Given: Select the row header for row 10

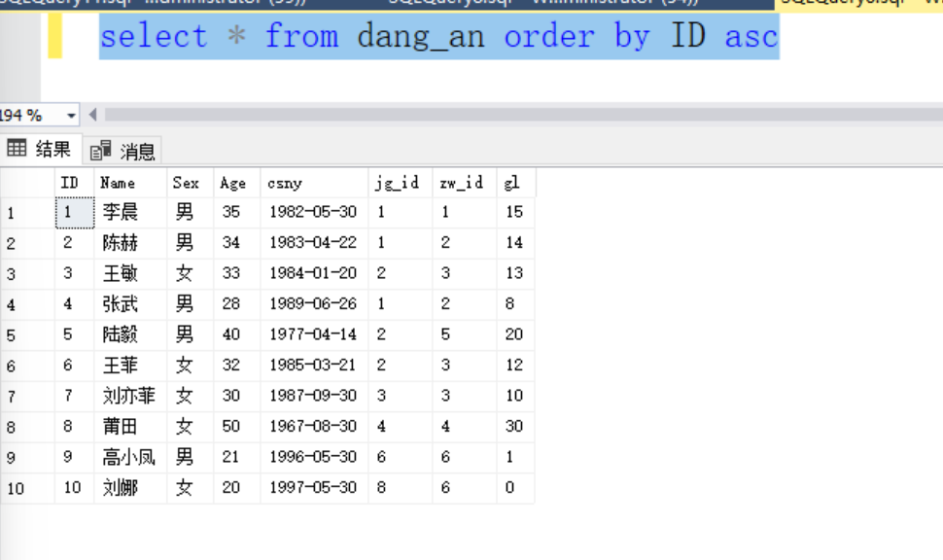Looking at the screenshot, I should coord(27,488).
